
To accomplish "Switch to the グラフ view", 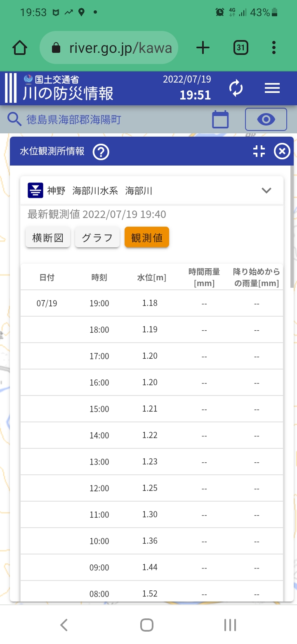I will click(97, 238).
